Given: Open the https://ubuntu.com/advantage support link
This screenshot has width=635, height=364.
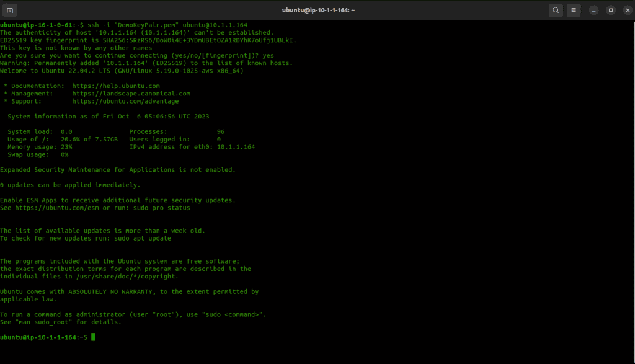Looking at the screenshot, I should click(125, 101).
